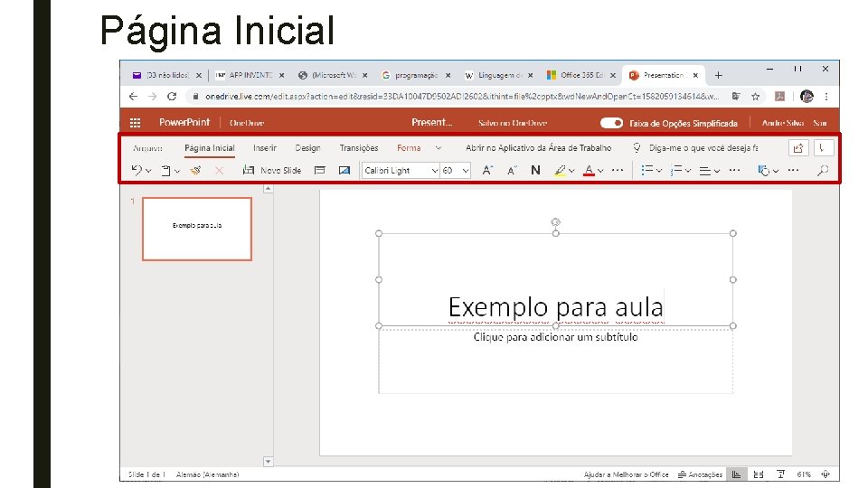This screenshot has height=488, width=868.
Task: Open the Arquivo menu
Action: (x=147, y=147)
